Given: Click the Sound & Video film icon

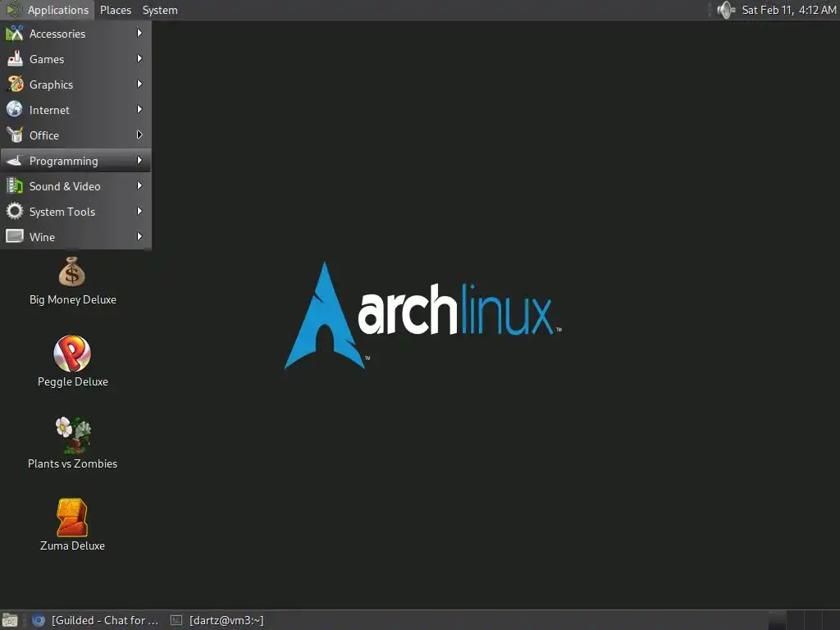Looking at the screenshot, I should pyautogui.click(x=15, y=186).
